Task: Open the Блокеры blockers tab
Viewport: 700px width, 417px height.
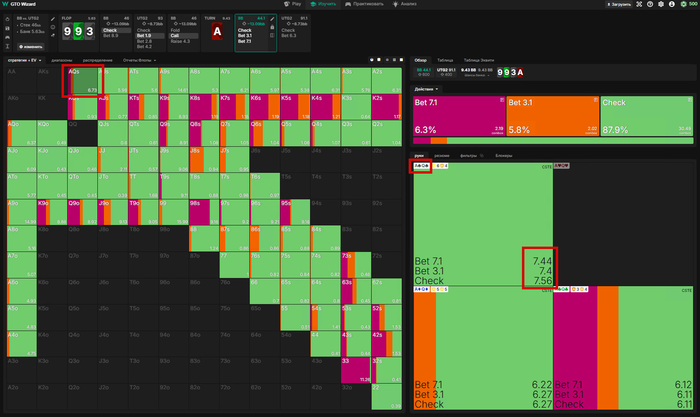Action: tap(504, 156)
